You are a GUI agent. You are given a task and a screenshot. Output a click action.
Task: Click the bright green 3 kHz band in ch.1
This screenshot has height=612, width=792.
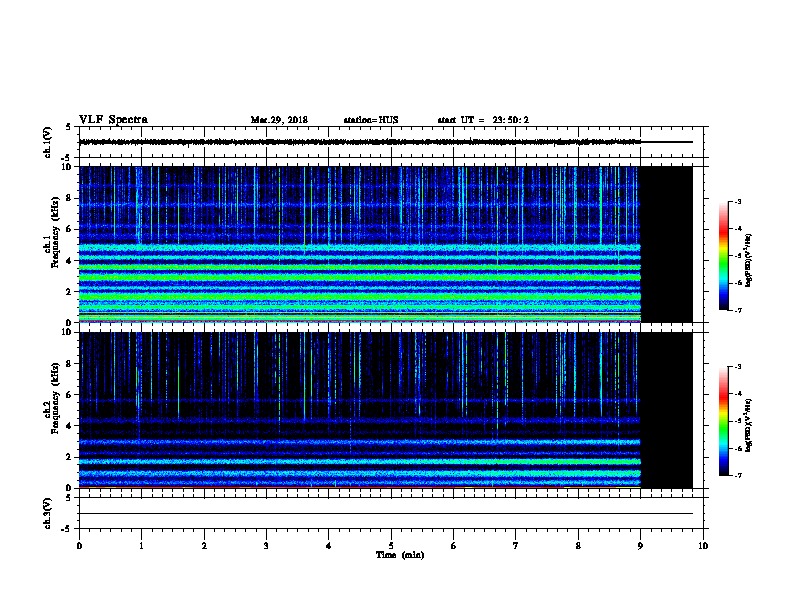[360, 277]
